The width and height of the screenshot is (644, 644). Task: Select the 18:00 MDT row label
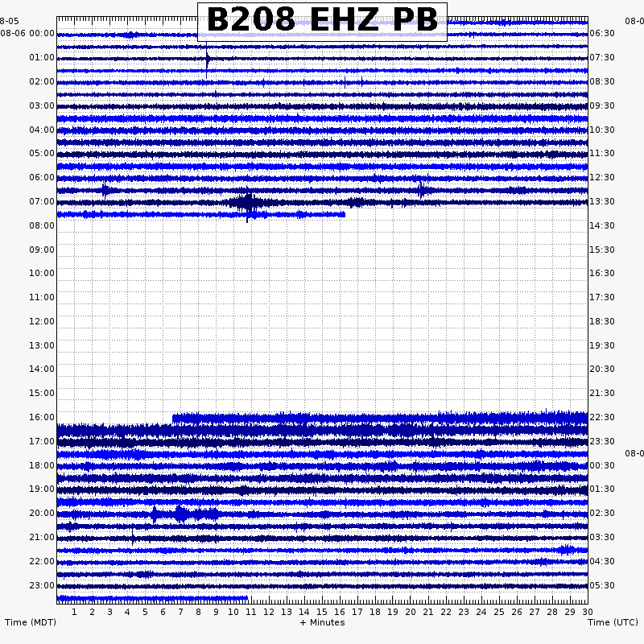42,466
